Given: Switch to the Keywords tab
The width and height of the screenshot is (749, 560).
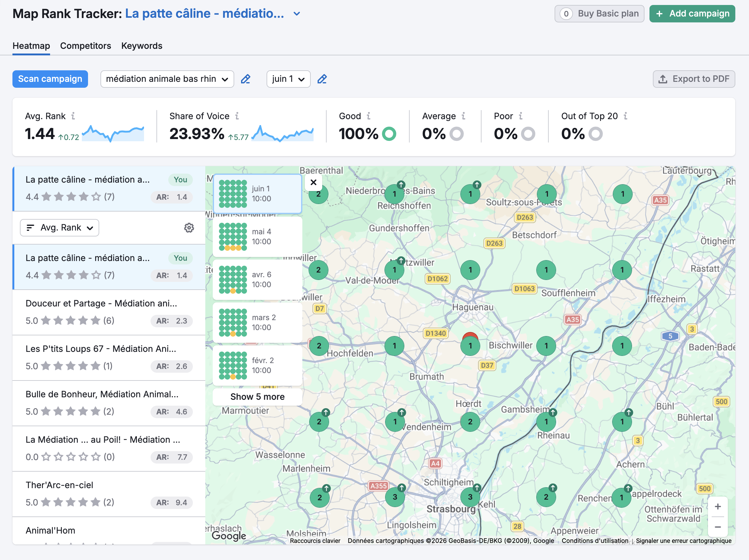Looking at the screenshot, I should tap(142, 46).
